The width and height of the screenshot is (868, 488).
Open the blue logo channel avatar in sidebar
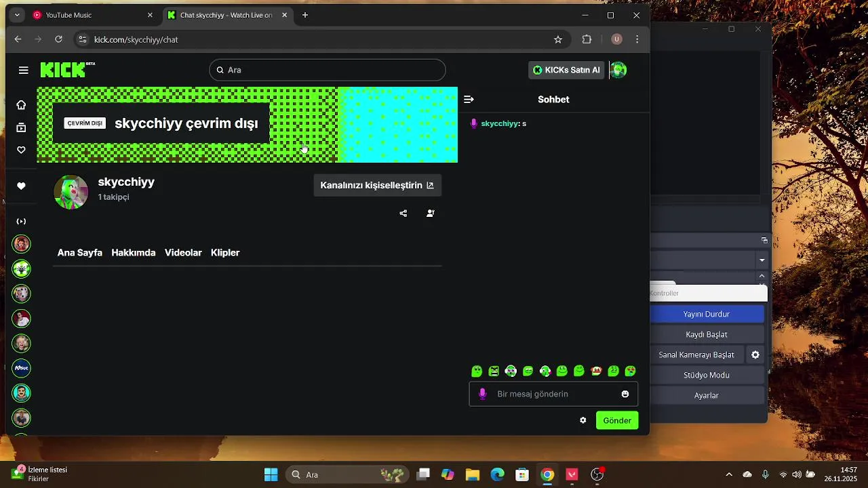[22, 368]
